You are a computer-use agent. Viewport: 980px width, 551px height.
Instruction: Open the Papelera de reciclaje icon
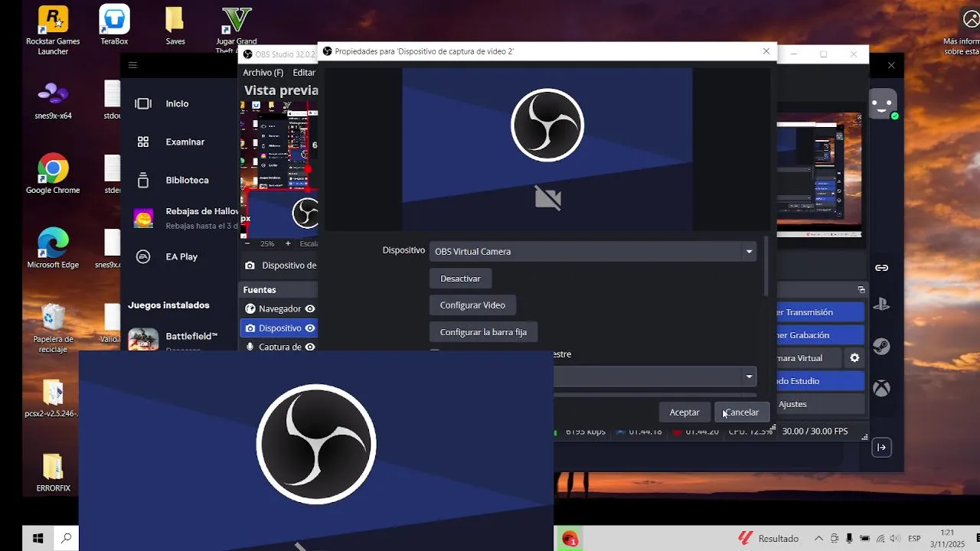[x=53, y=328]
